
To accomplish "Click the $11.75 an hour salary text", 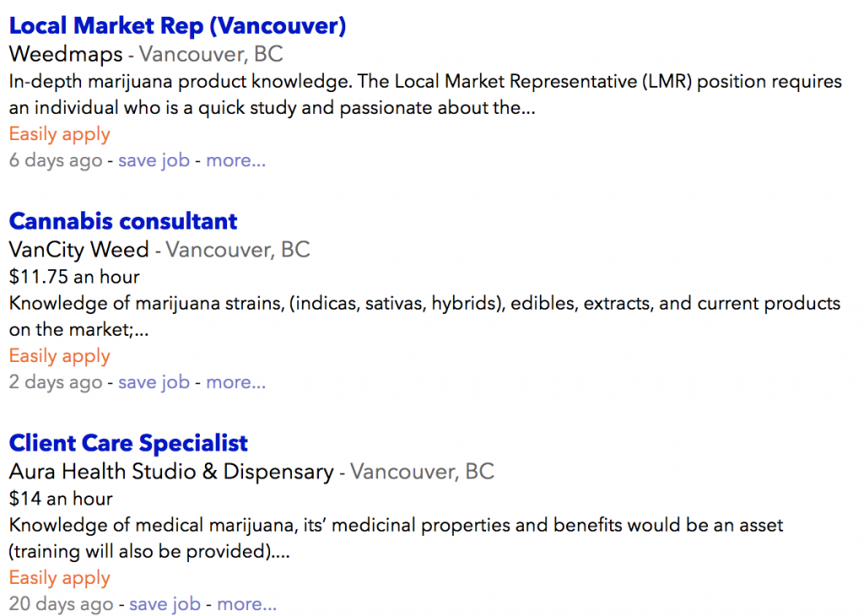I will (74, 277).
